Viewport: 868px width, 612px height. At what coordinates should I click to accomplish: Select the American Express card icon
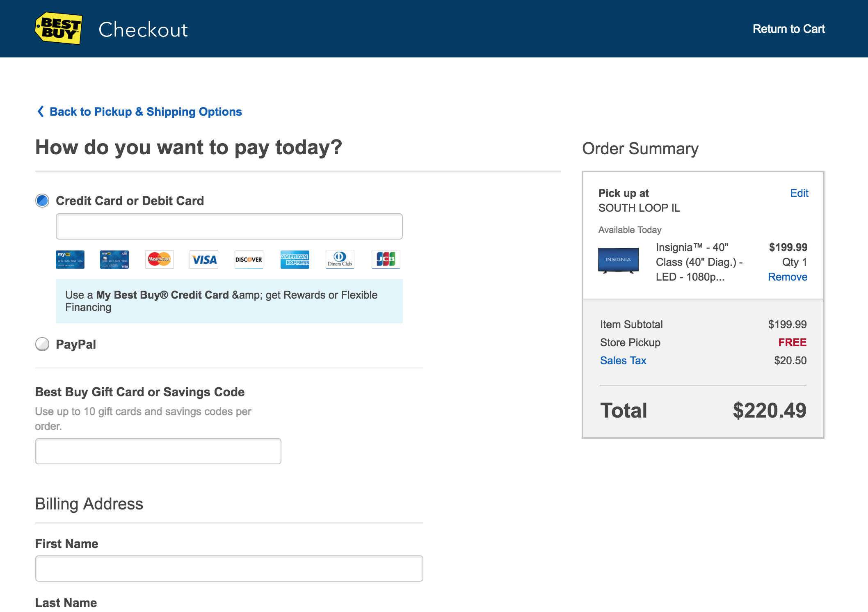click(x=294, y=260)
